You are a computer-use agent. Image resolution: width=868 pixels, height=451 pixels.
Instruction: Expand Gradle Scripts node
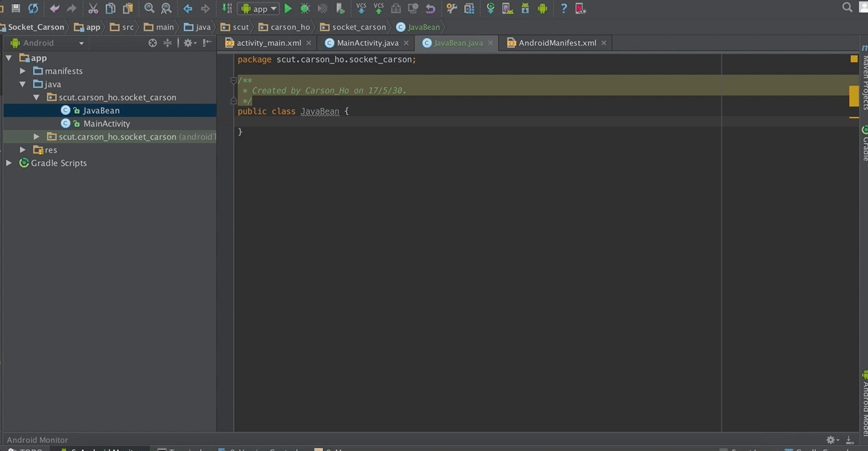point(9,163)
